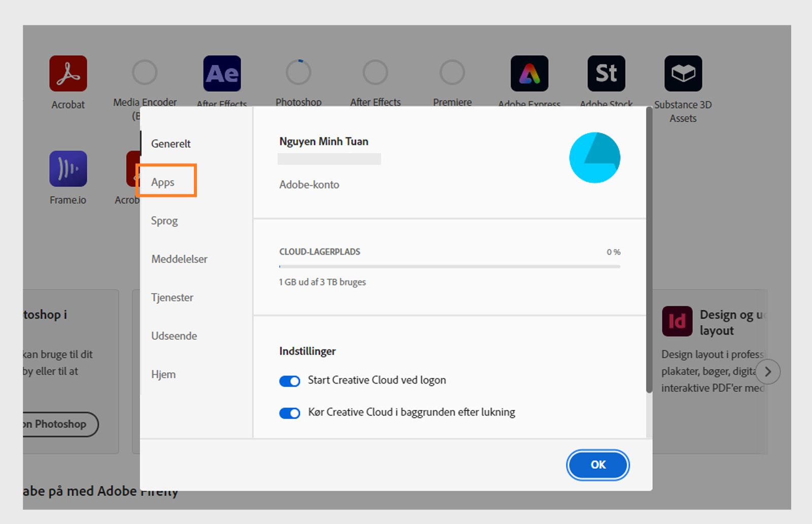
Task: Open Adobe Stock from the apps grid
Action: point(606,74)
